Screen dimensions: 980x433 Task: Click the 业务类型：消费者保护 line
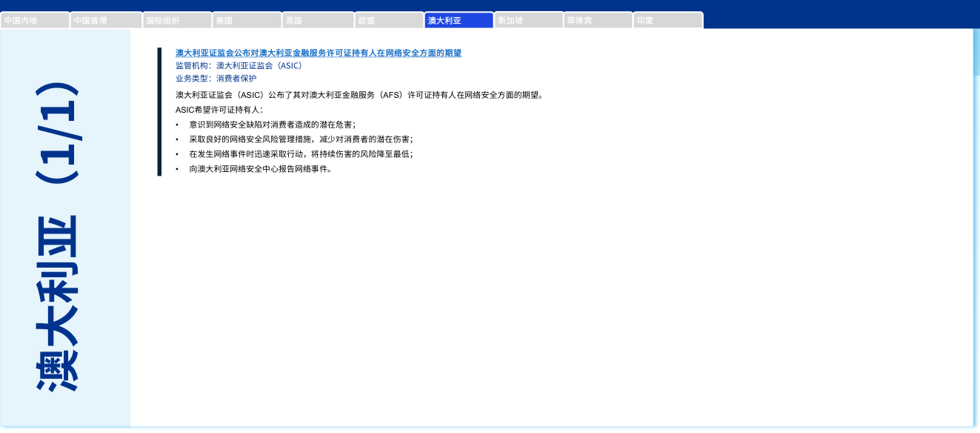pos(216,79)
